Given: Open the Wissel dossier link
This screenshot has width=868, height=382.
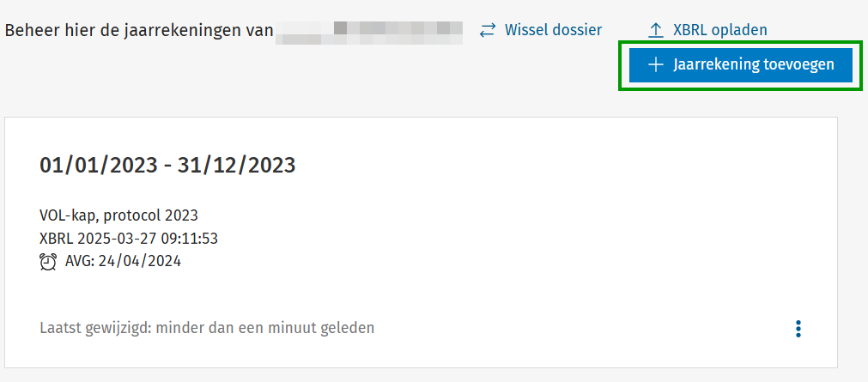Looking at the screenshot, I should pyautogui.click(x=540, y=30).
